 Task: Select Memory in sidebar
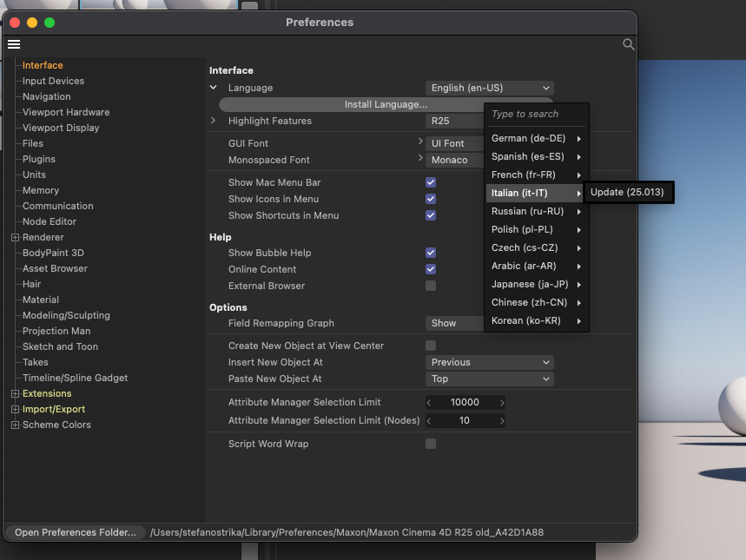tap(41, 190)
